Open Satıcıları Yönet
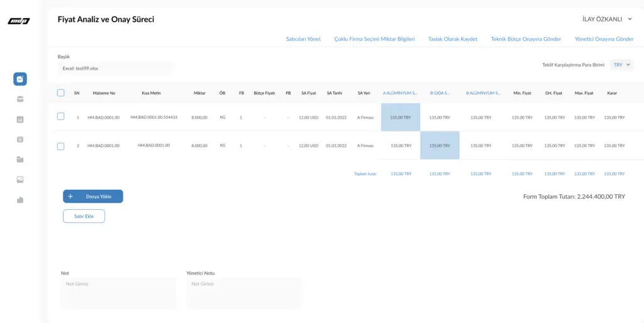The width and height of the screenshot is (644, 323). pos(303,39)
